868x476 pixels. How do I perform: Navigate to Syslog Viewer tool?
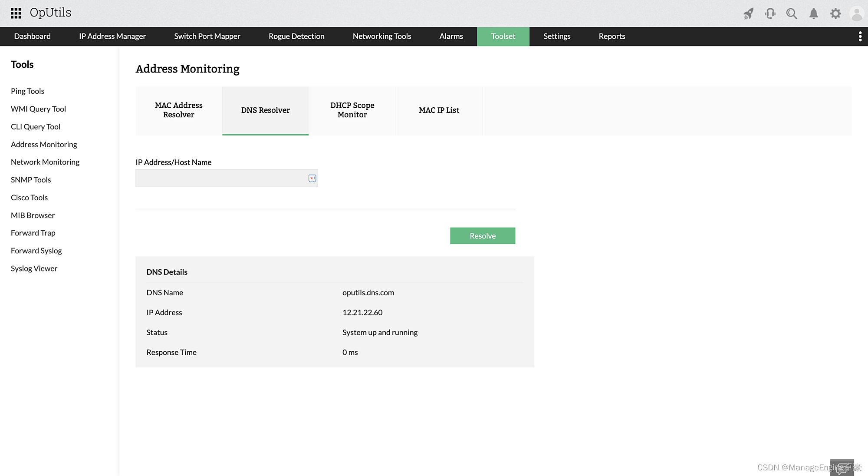tap(34, 268)
